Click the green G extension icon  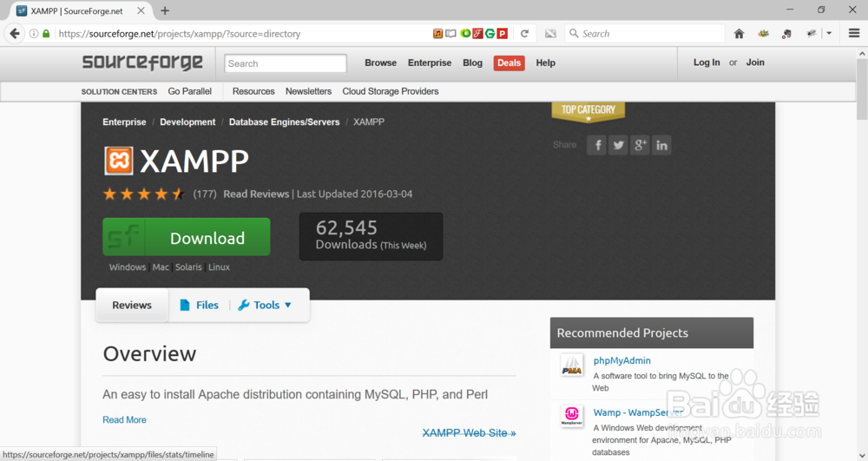coord(490,34)
